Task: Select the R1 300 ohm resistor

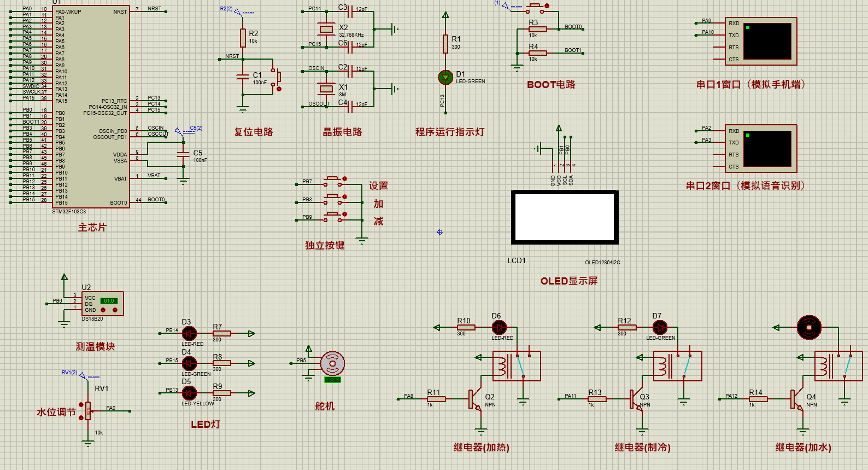Action: pyautogui.click(x=445, y=44)
